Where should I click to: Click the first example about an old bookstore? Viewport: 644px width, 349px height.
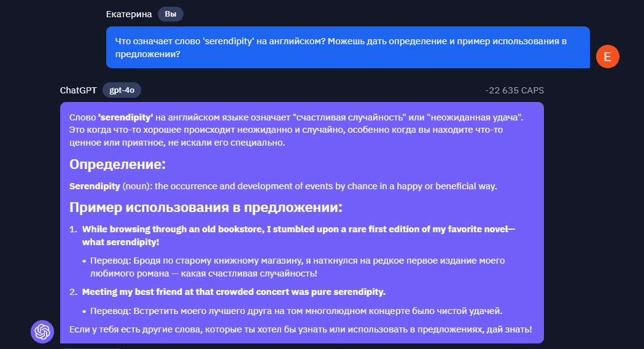click(298, 235)
